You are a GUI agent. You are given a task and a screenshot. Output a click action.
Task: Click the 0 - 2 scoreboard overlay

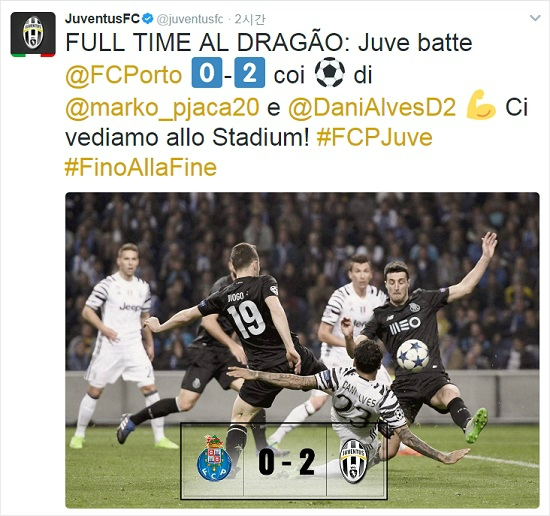click(x=283, y=461)
